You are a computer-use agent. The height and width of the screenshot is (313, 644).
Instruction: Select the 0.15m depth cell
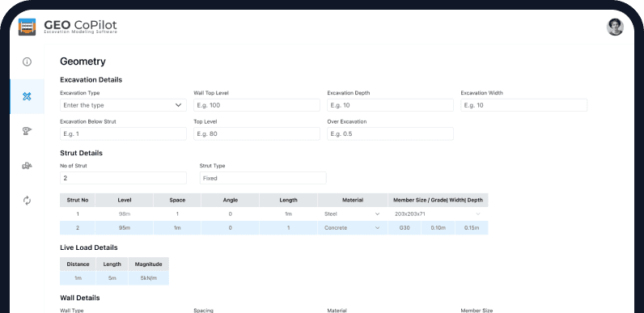472,228
